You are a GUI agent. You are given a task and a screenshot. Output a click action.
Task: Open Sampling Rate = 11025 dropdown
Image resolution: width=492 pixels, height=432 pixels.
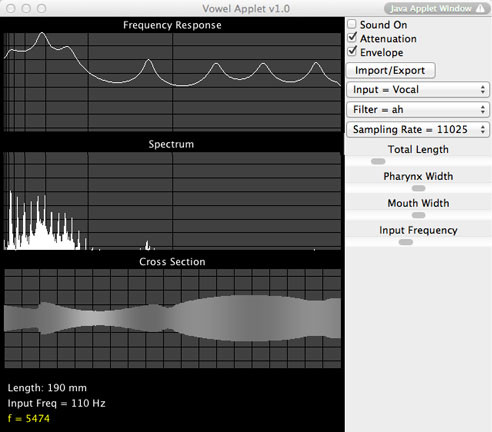click(418, 129)
